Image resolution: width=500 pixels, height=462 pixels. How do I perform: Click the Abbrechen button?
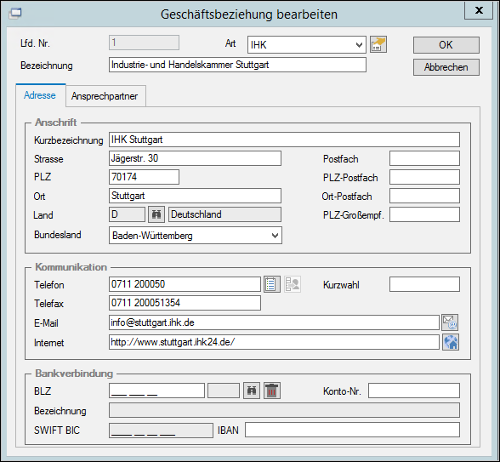[446, 67]
